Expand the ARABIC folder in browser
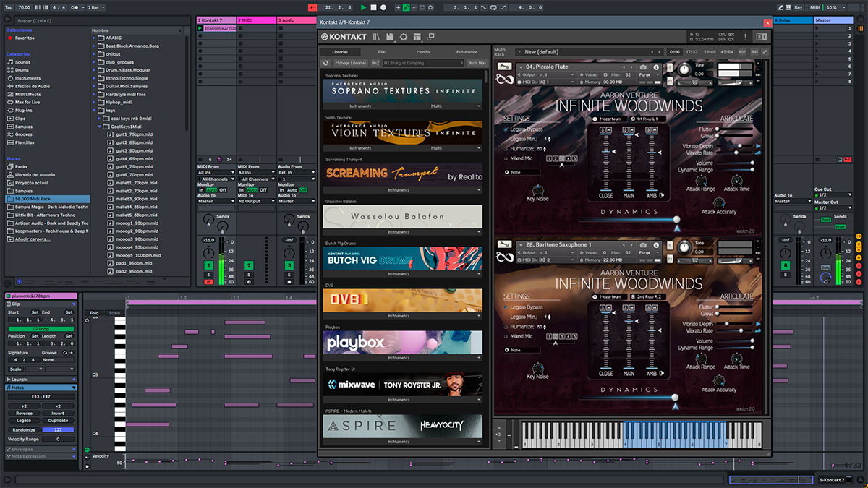The width and height of the screenshot is (868, 488). [95, 38]
